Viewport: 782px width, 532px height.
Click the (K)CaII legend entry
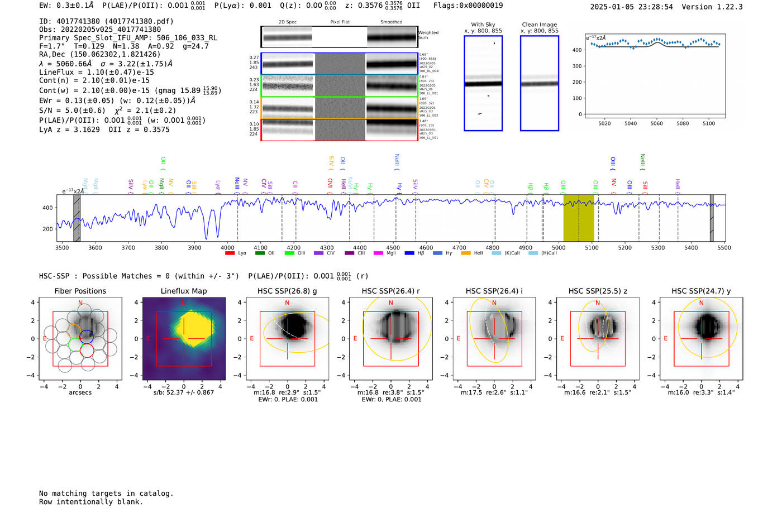click(x=506, y=253)
